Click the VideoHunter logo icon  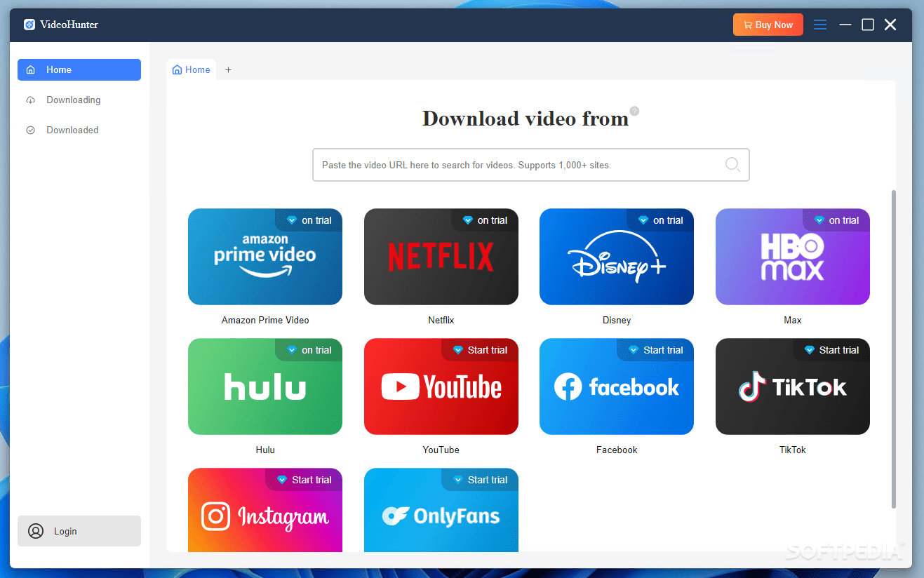[29, 25]
